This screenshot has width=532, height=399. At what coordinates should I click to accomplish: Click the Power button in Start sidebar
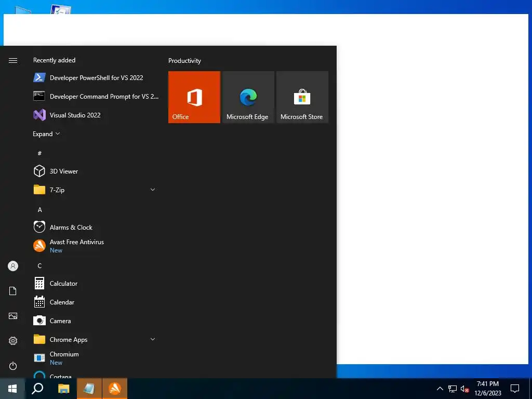[x=13, y=366]
